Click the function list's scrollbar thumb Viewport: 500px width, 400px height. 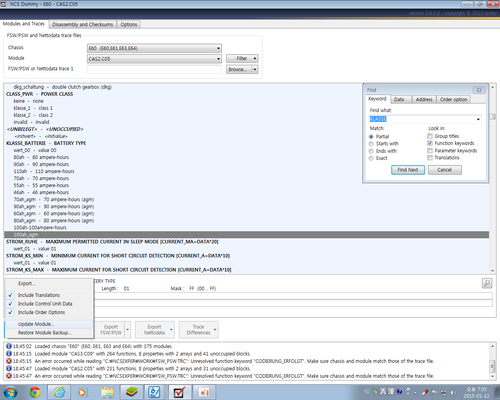(492, 116)
